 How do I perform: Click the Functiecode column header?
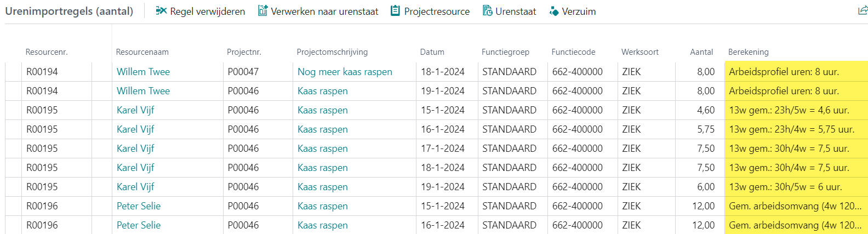click(x=573, y=52)
